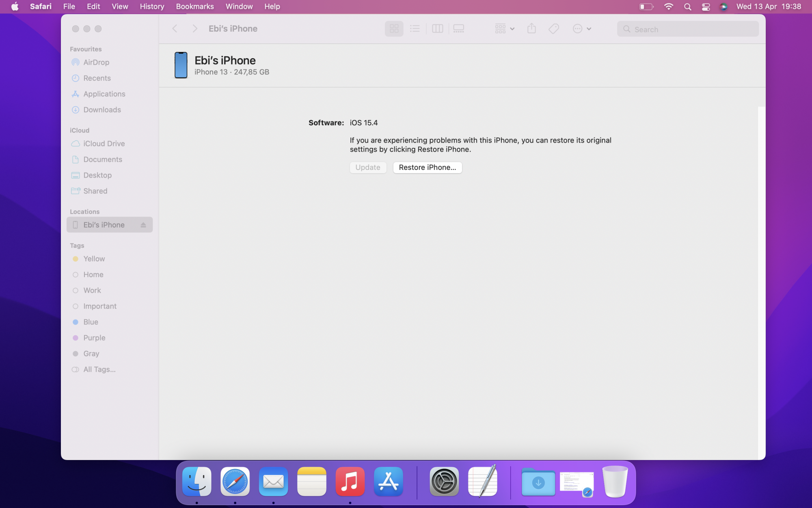Open App Store from the Dock
Screen dimensions: 812x508
point(389,482)
